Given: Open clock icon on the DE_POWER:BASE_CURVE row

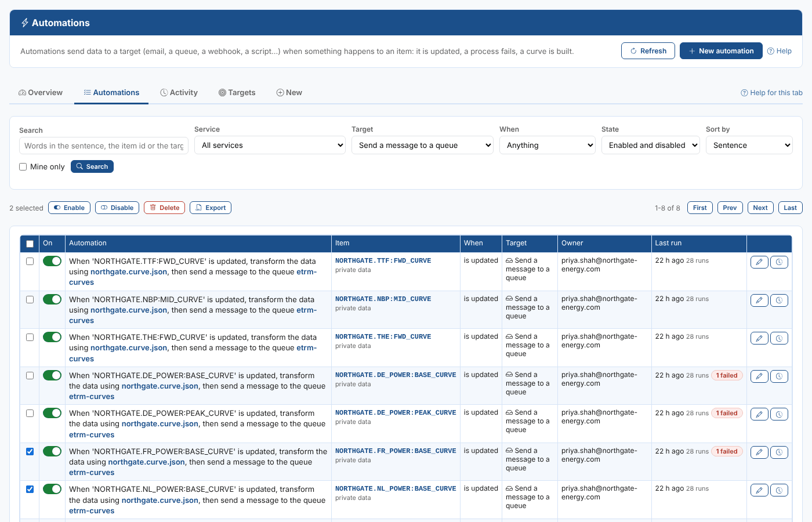Looking at the screenshot, I should (x=779, y=376).
